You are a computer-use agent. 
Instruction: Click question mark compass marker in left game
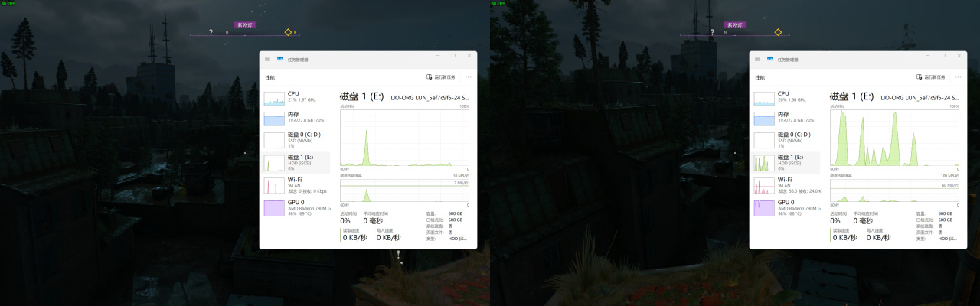[211, 32]
